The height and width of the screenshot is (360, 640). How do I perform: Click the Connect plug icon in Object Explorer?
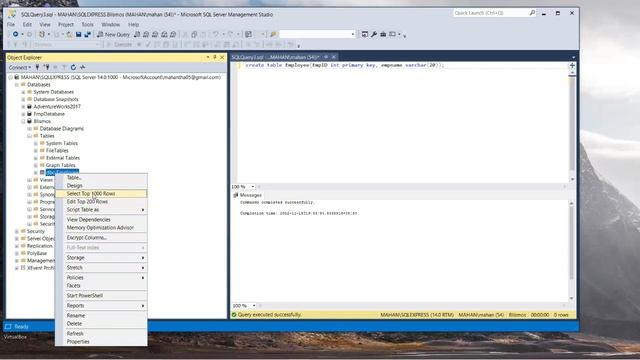(37, 67)
